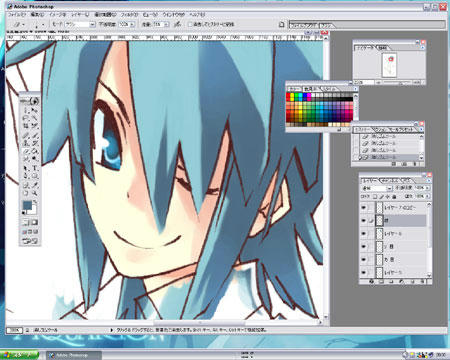Select the Type (T) tool
Image resolution: width=450 pixels, height=360 pixels.
point(34,168)
